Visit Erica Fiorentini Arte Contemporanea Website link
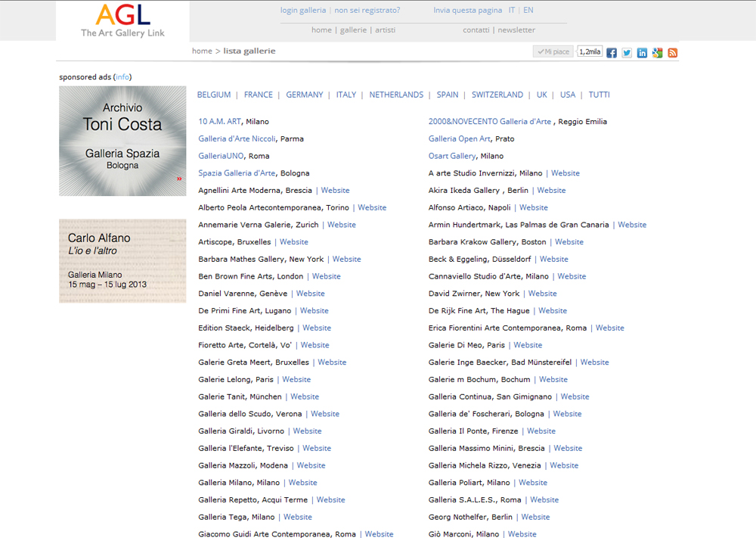Screen dimensions: 756x538 tap(609, 328)
